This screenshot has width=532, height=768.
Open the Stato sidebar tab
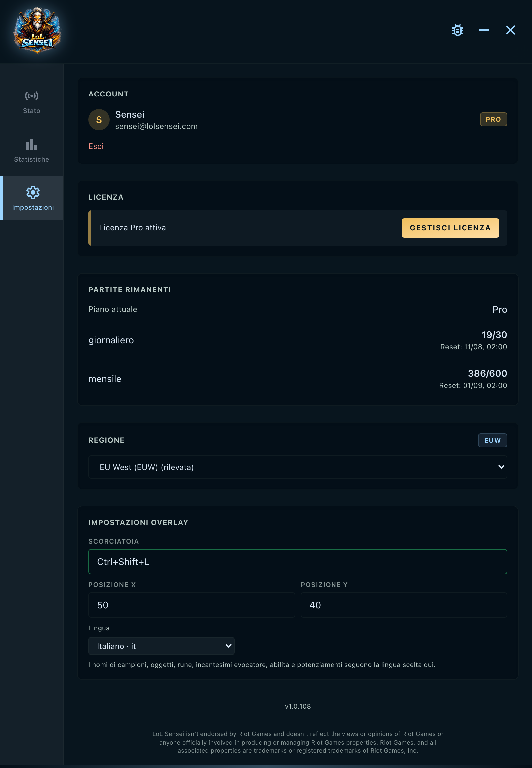coord(32,102)
